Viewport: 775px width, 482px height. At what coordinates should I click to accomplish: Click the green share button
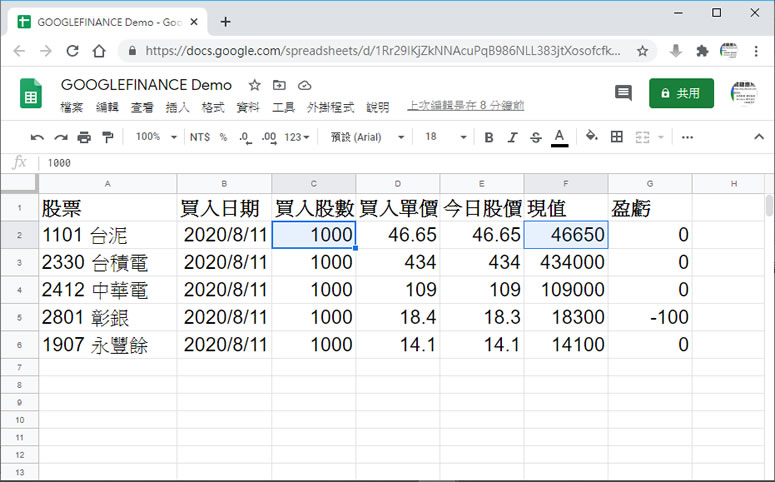(682, 93)
